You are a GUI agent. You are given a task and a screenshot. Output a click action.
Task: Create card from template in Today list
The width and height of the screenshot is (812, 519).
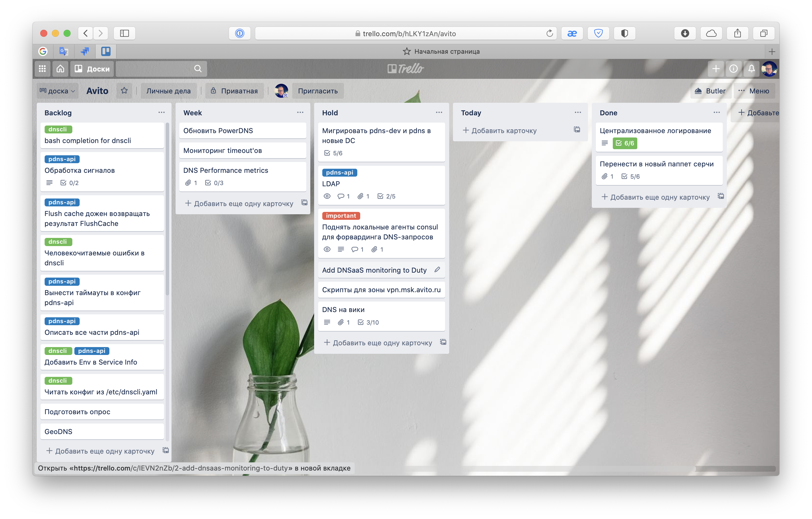(x=577, y=130)
